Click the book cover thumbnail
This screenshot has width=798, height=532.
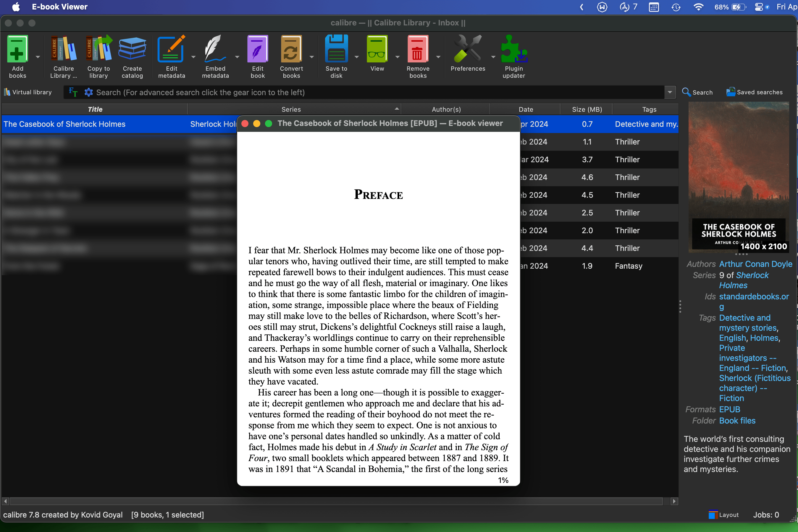coord(738,177)
